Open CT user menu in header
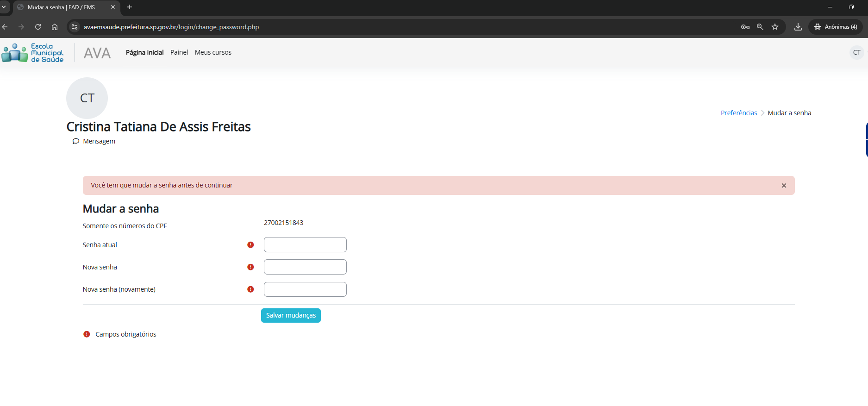The image size is (868, 406). 857,52
